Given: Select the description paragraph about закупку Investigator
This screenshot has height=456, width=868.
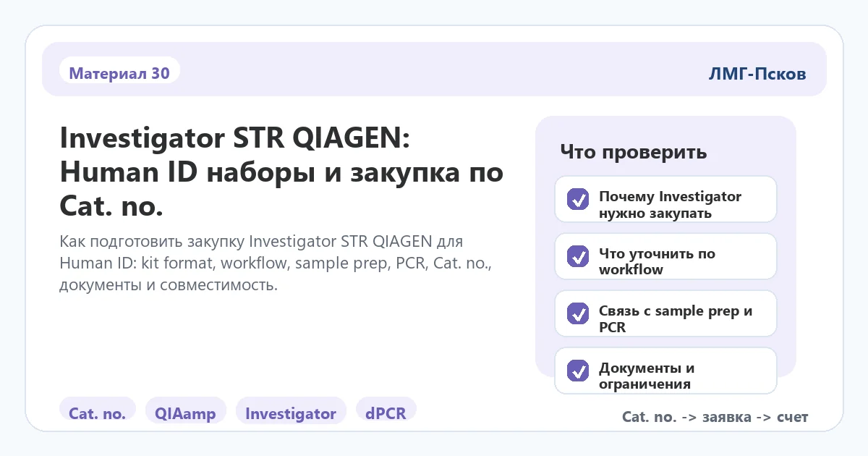Looking at the screenshot, I should 275,263.
